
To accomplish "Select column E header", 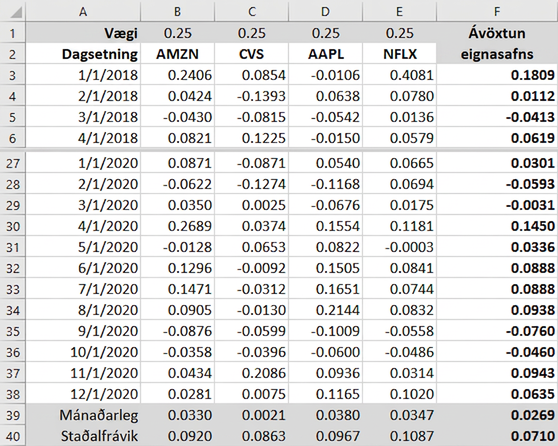I will tap(399, 11).
